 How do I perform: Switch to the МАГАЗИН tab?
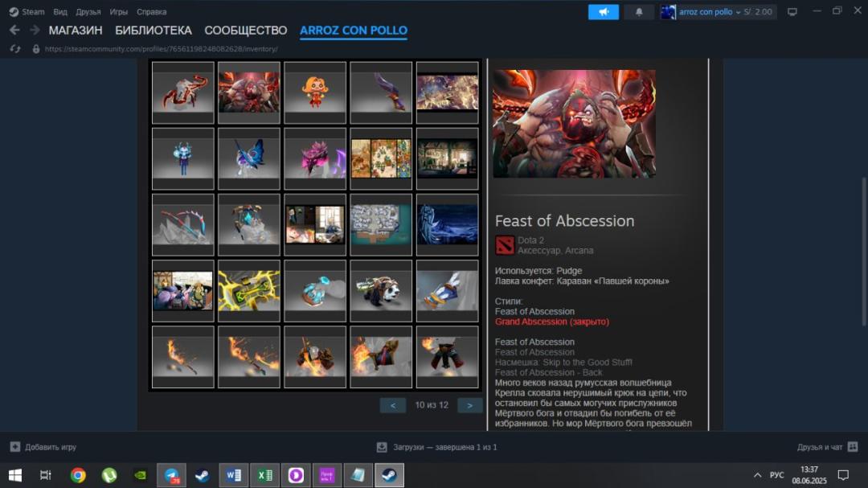pos(76,31)
